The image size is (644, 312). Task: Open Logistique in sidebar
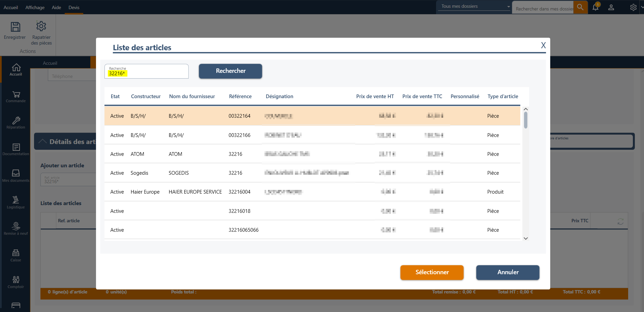16,203
